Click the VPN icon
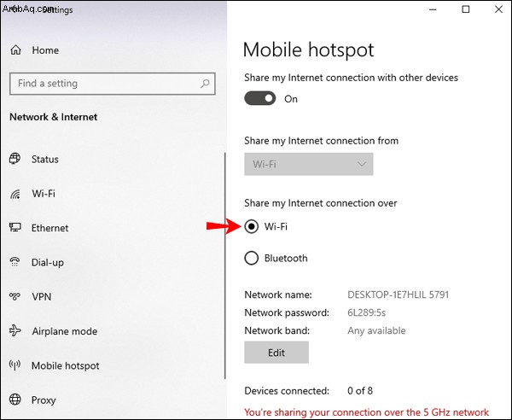Viewport: 512px width, 420px height. [x=15, y=296]
